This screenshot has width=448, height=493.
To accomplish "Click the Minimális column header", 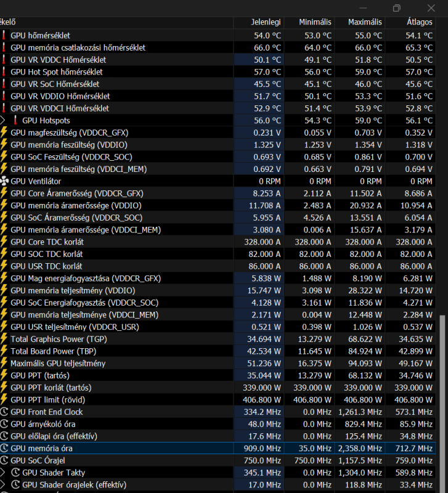I will (x=309, y=22).
